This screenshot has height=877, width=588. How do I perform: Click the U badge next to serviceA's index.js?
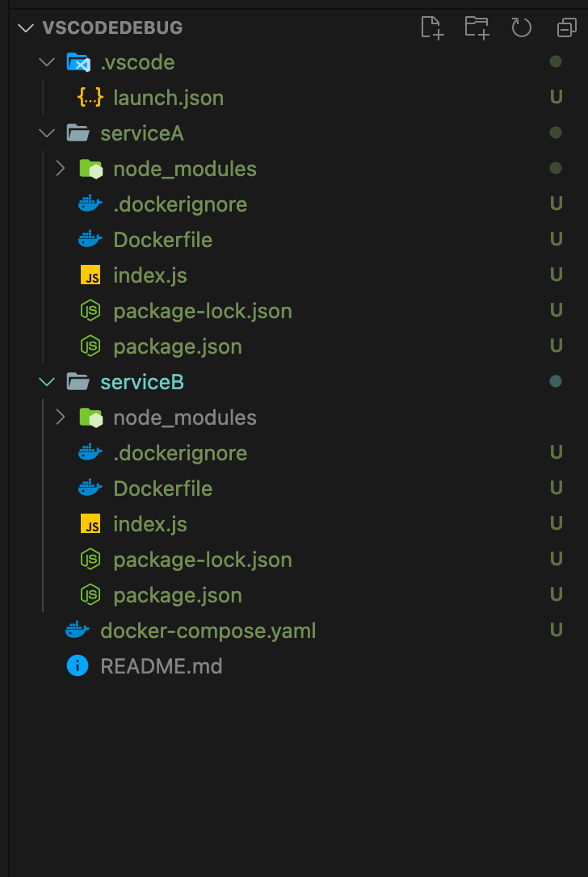click(556, 275)
